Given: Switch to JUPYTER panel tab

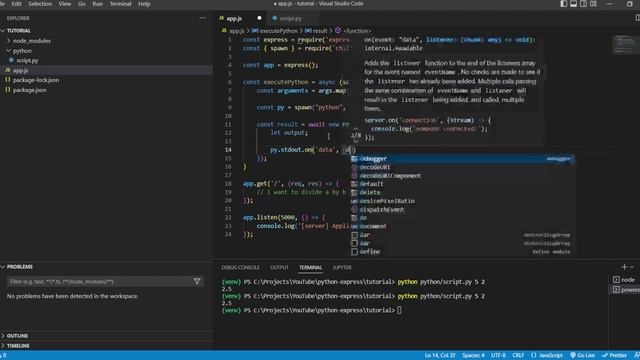Looking at the screenshot, I should point(342,268).
